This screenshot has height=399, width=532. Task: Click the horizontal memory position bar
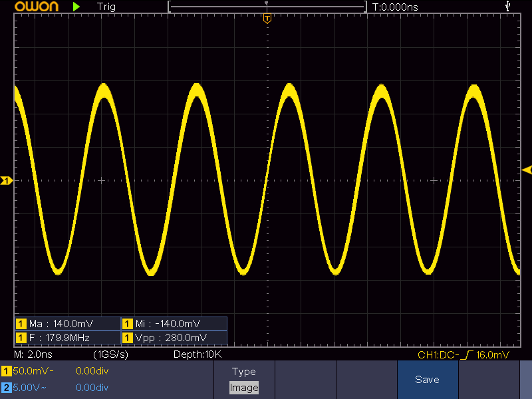pyautogui.click(x=267, y=7)
